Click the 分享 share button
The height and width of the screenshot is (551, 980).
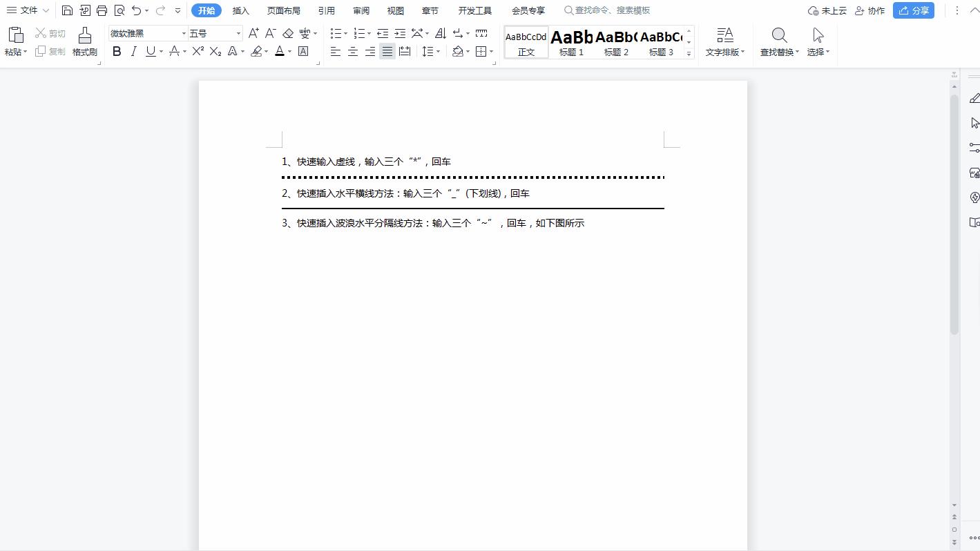[913, 10]
